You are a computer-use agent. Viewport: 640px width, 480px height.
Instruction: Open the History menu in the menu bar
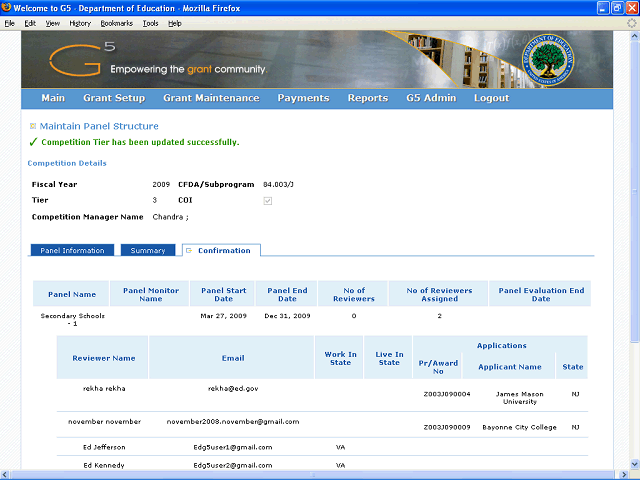(80, 22)
